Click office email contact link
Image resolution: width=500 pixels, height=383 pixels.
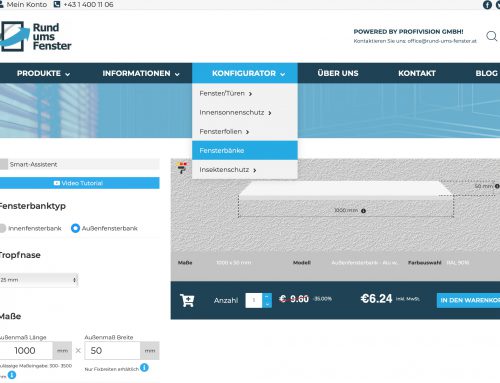click(442, 41)
